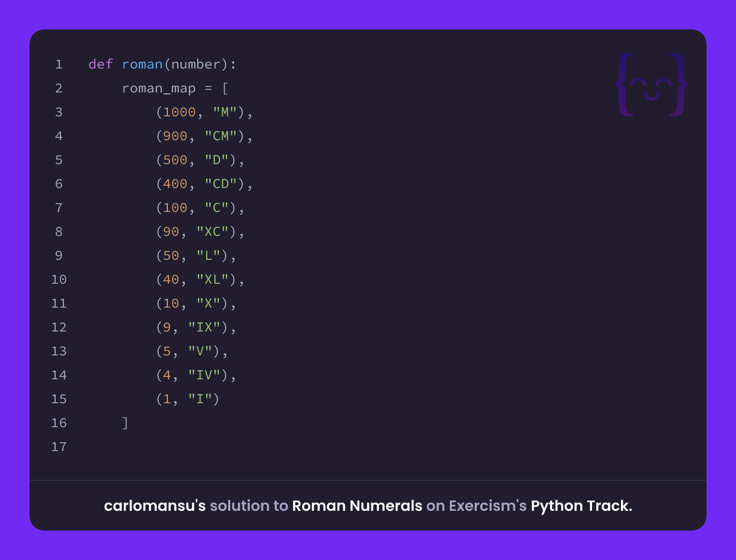This screenshot has width=736, height=560.
Task: Click the function name 'roman'
Action: pyautogui.click(x=142, y=64)
